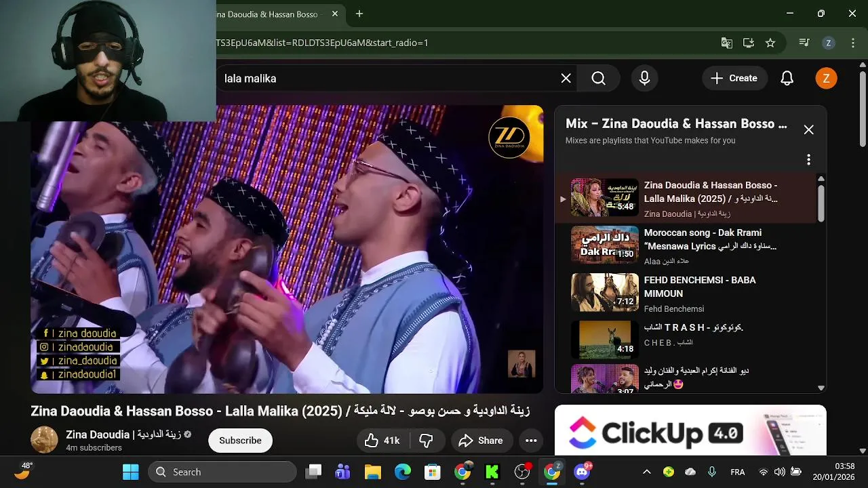Click the playlist scrollbar thumb

click(x=821, y=202)
